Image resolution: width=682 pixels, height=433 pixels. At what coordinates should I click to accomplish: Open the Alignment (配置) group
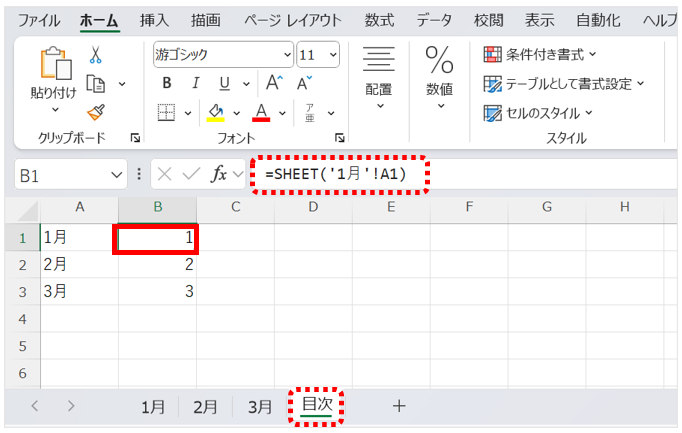379,77
